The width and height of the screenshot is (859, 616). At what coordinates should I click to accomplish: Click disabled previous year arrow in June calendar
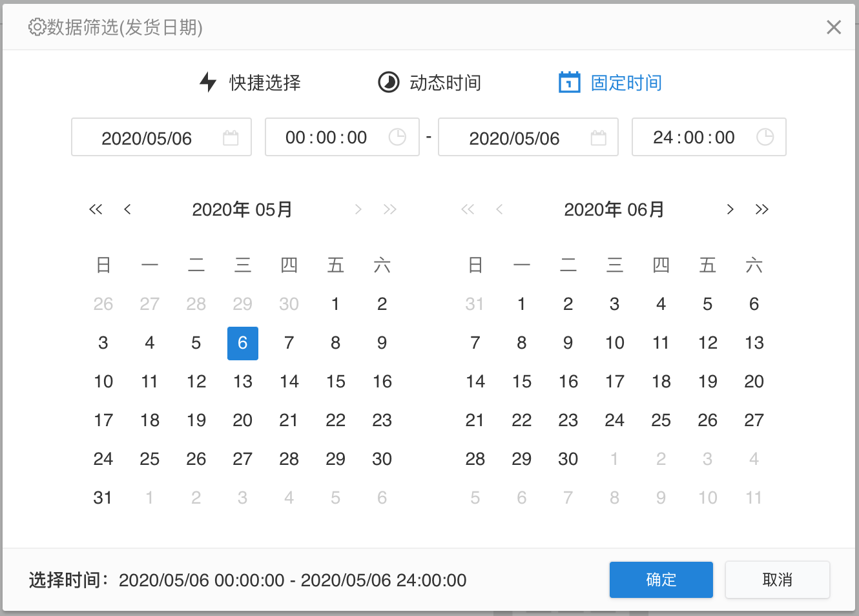[x=468, y=209]
